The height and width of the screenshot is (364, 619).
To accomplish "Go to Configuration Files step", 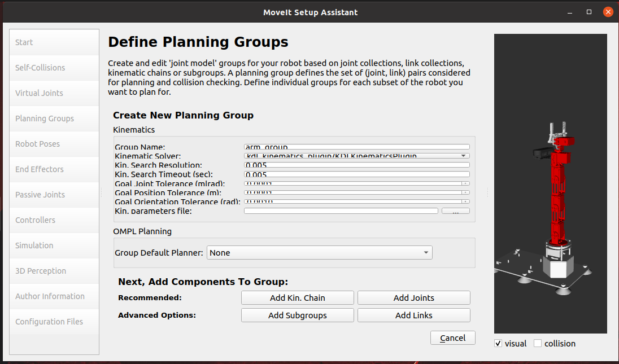I will pyautogui.click(x=54, y=322).
